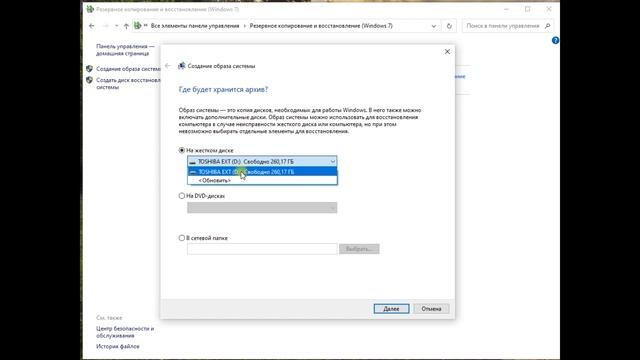This screenshot has height=360, width=640.
Task: Minimize the Control Panel window
Action: tap(506, 9)
